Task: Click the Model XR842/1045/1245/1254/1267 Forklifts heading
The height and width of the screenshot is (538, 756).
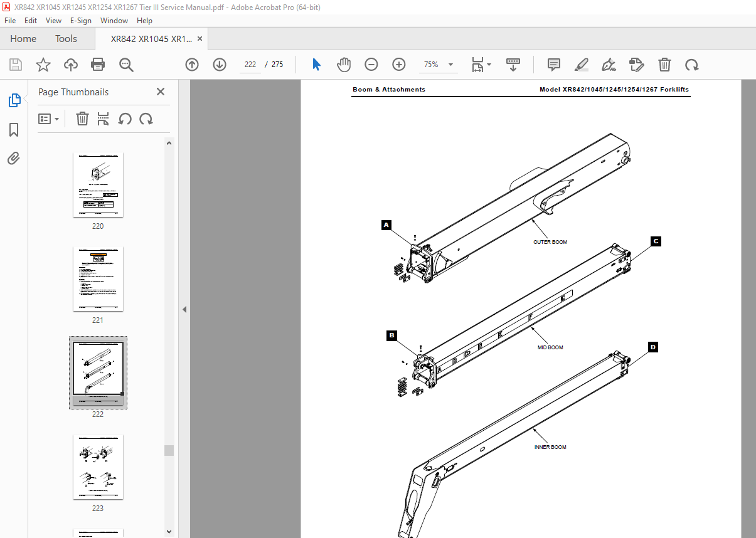Action: [614, 90]
